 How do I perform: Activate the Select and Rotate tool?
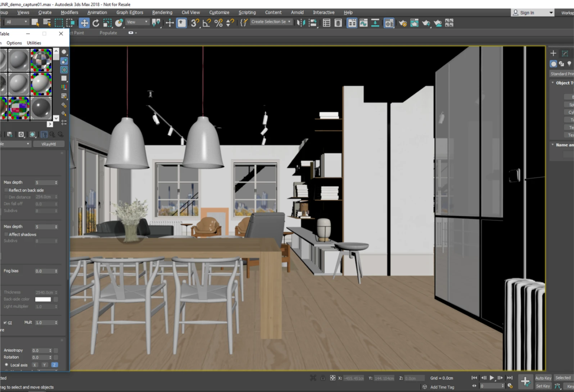pos(96,23)
